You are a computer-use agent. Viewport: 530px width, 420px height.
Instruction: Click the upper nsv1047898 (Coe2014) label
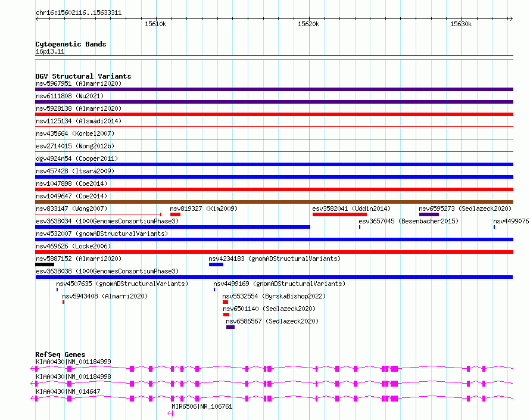pyautogui.click(x=71, y=183)
